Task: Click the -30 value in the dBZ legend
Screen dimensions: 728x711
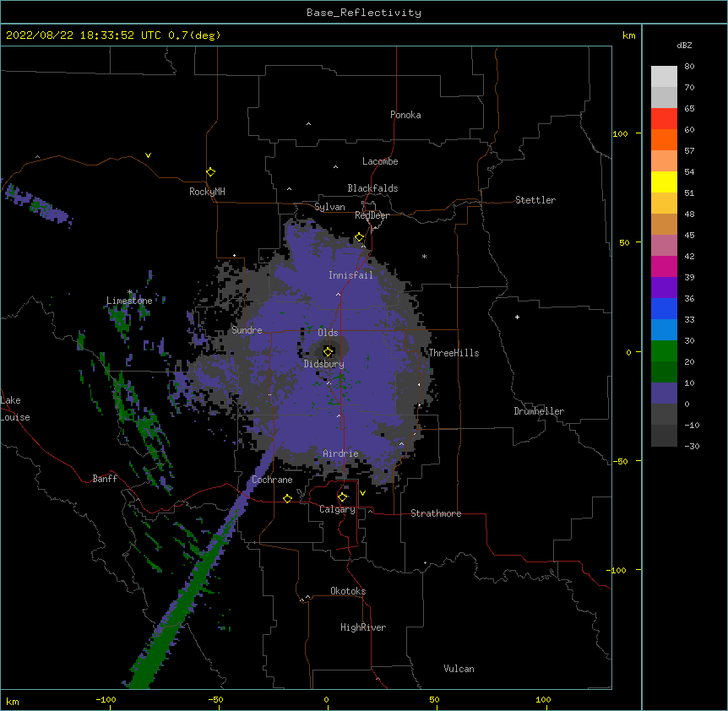Action: [692, 446]
